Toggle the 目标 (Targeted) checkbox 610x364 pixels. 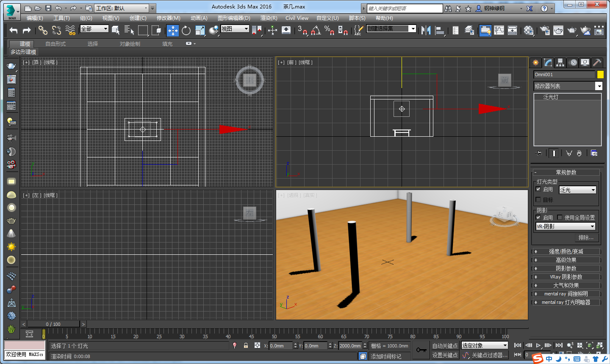[x=538, y=199]
